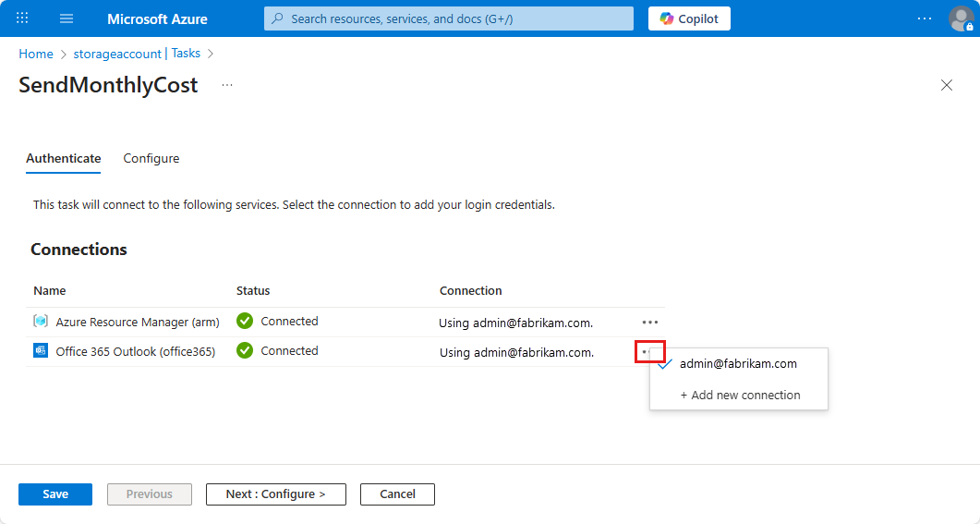
Task: Click the Previous button
Action: (x=150, y=494)
